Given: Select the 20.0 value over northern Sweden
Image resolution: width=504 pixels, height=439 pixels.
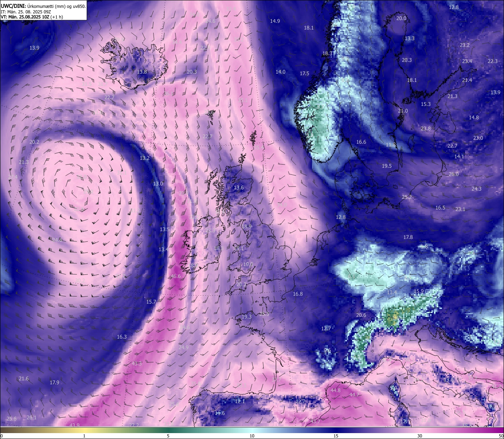Looking at the screenshot, I should (x=401, y=19).
